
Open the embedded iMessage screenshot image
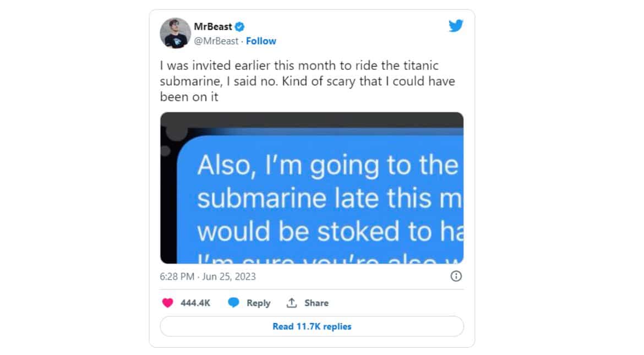coord(312,188)
